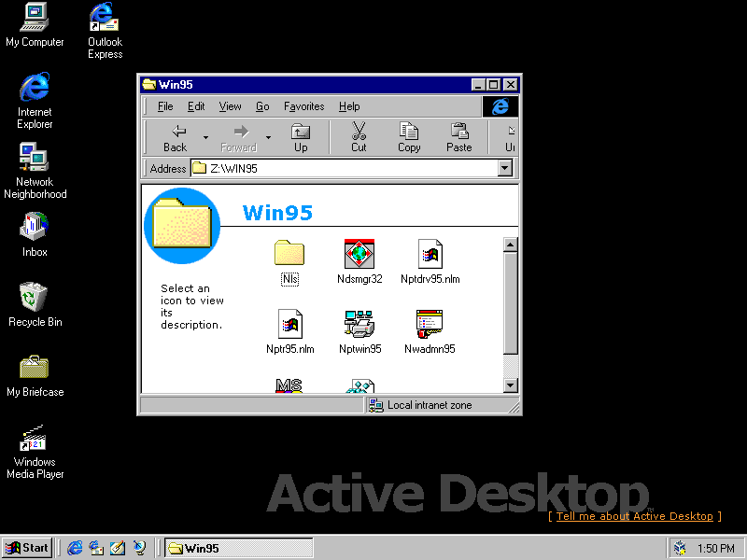Viewport: 747px width, 560px height.
Task: Click the greyed-out Forward toolbar button
Action: click(x=238, y=137)
